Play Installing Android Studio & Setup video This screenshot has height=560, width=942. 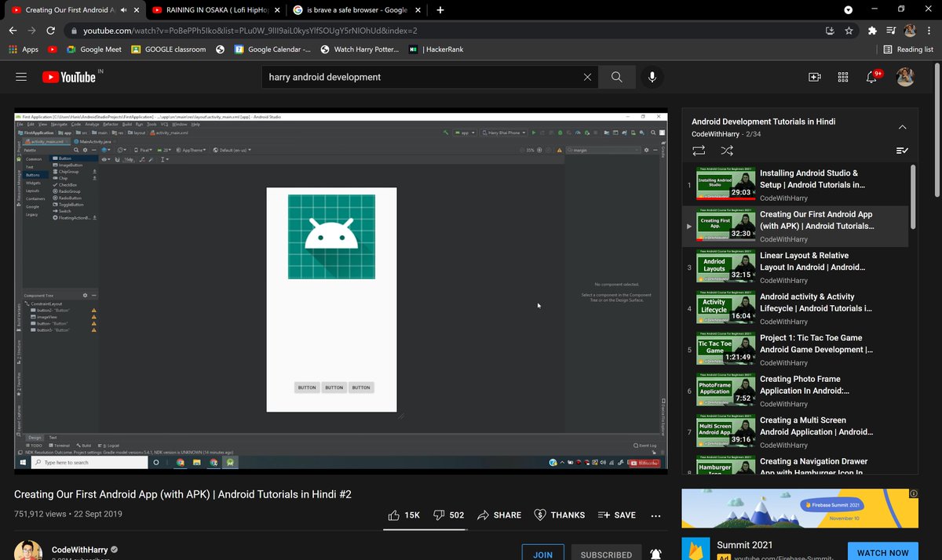pos(795,185)
